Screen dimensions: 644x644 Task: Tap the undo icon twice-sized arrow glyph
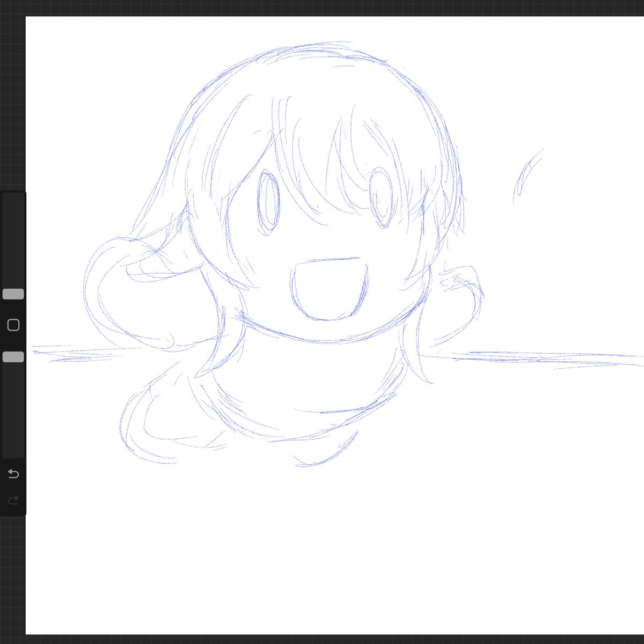[x=13, y=474]
